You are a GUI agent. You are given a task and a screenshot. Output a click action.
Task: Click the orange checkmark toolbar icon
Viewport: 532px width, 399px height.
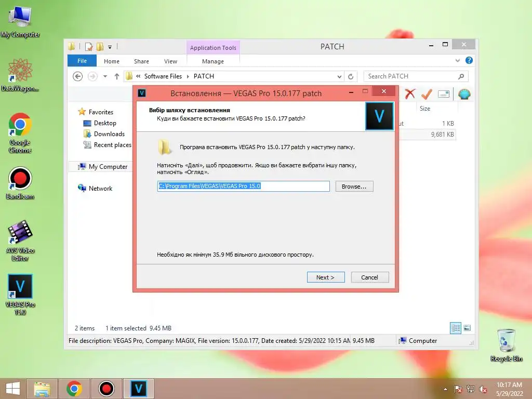(x=427, y=94)
